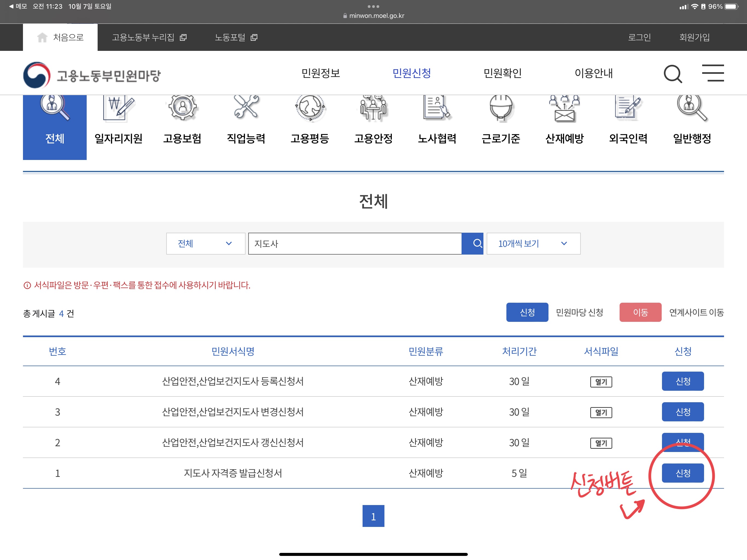The width and height of the screenshot is (747, 560).
Task: Select the 고용평등 globe category icon
Action: tap(310, 108)
